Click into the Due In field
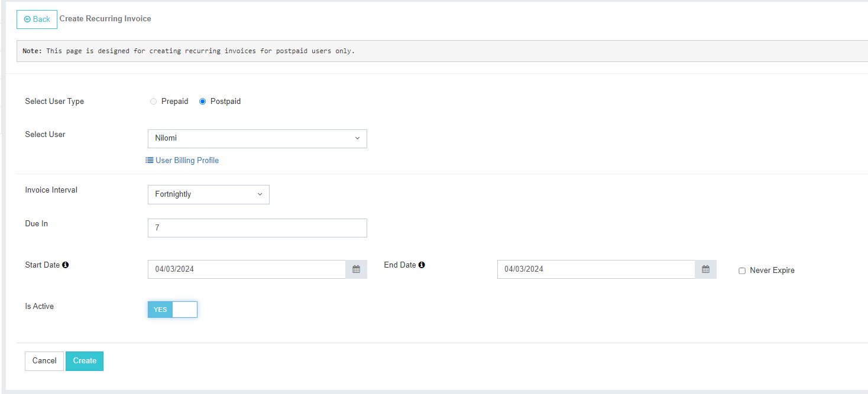Viewport: 868px width, 394px height. tap(257, 228)
